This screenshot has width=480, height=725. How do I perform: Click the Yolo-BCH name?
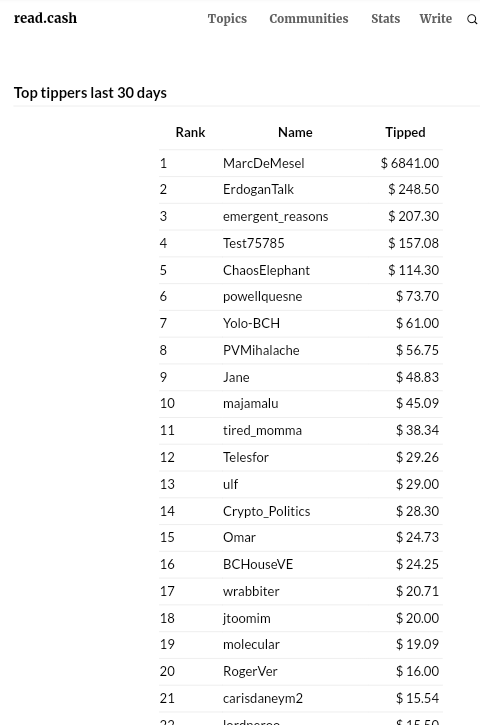coord(252,323)
